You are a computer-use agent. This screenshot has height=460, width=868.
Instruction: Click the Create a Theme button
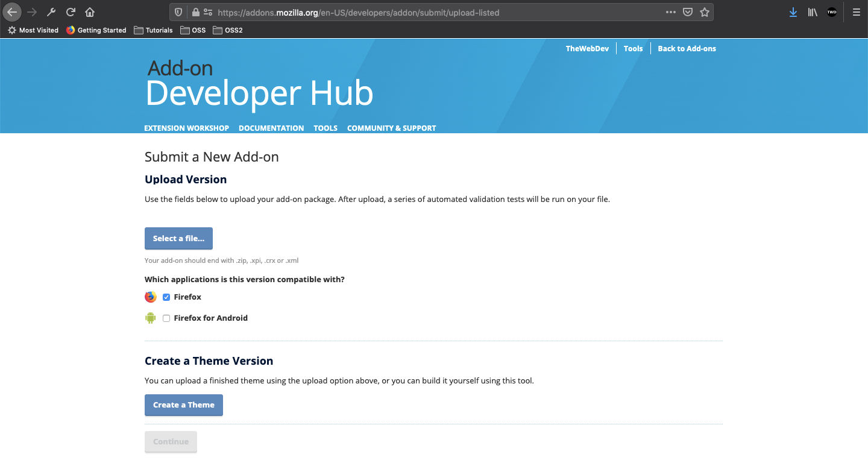[184, 405]
